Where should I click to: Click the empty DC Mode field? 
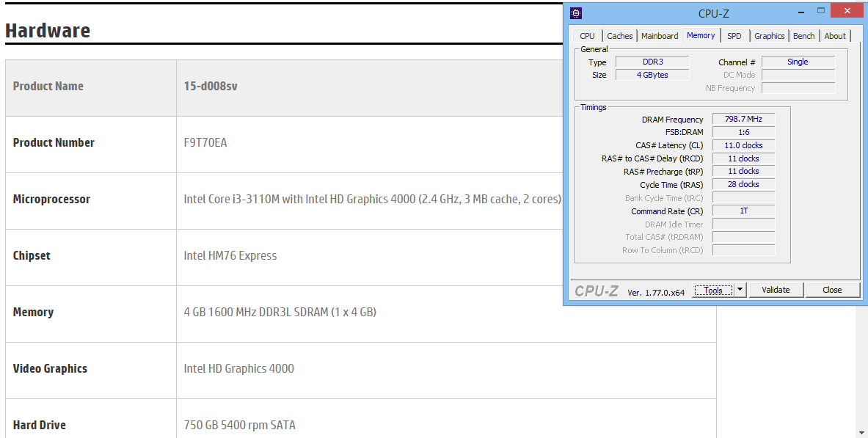(798, 75)
